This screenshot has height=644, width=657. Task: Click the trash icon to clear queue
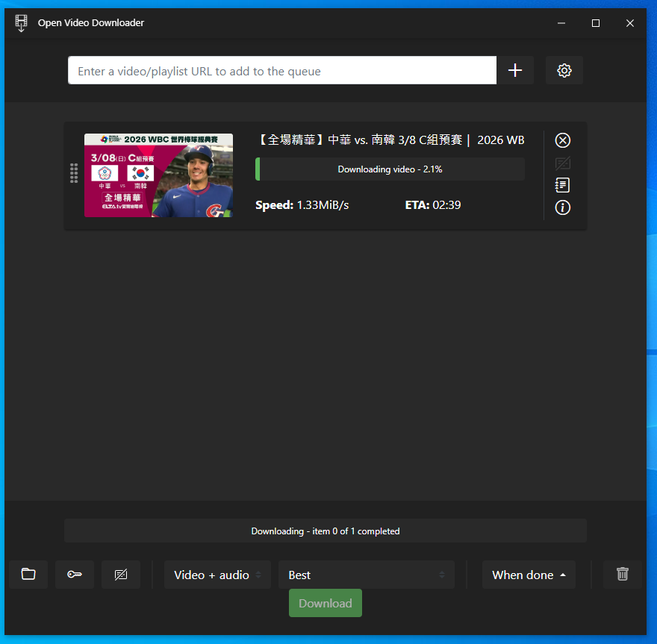[x=622, y=574]
